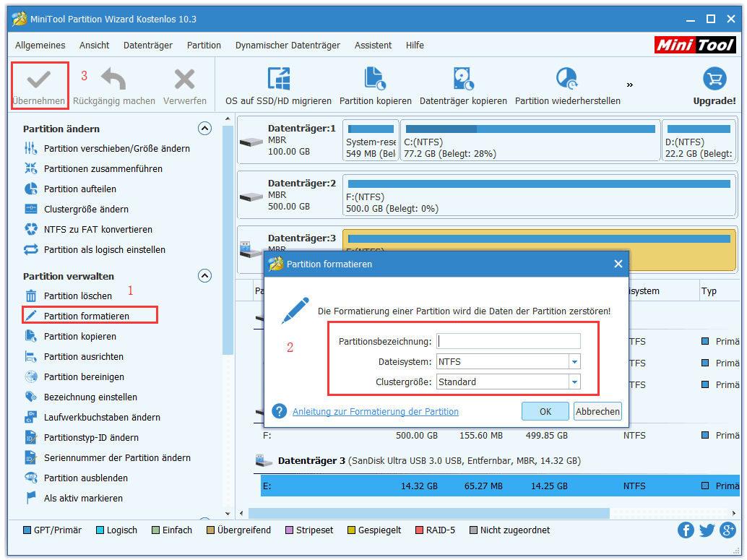Viewport: 747px width, 560px height.
Task: Collapse the Partition ändern section
Action: 205,128
